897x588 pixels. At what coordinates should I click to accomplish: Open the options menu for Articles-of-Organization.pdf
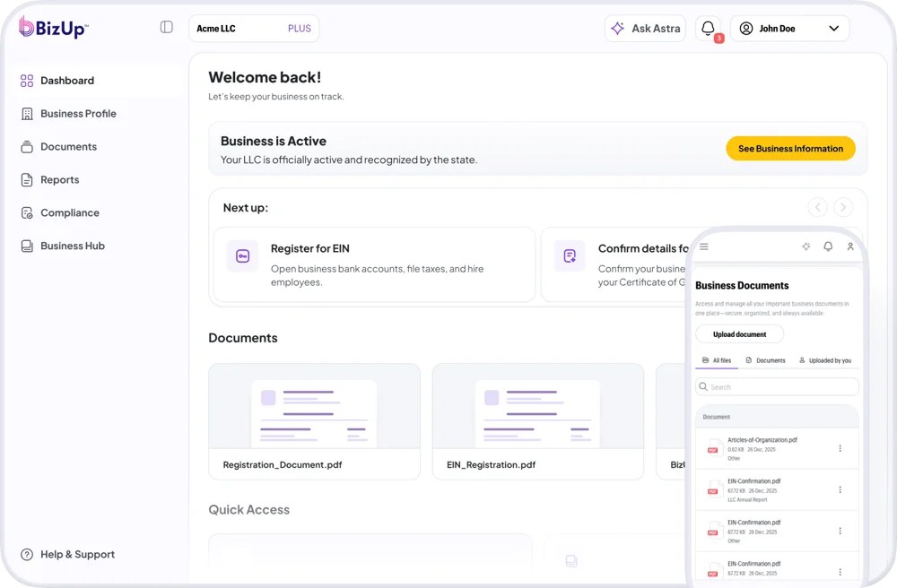tap(840, 448)
